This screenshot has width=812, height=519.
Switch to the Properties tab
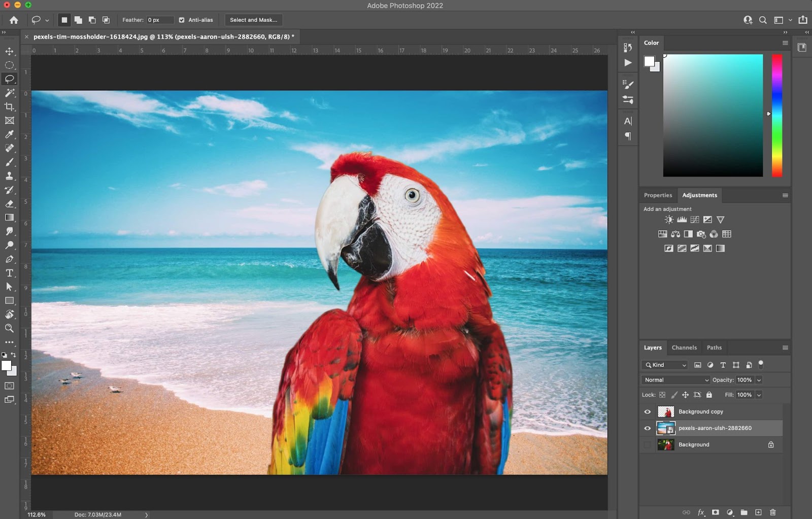point(658,195)
